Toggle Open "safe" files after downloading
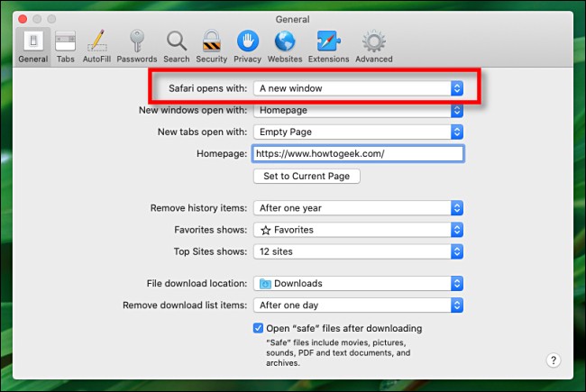586x392 pixels. point(259,328)
